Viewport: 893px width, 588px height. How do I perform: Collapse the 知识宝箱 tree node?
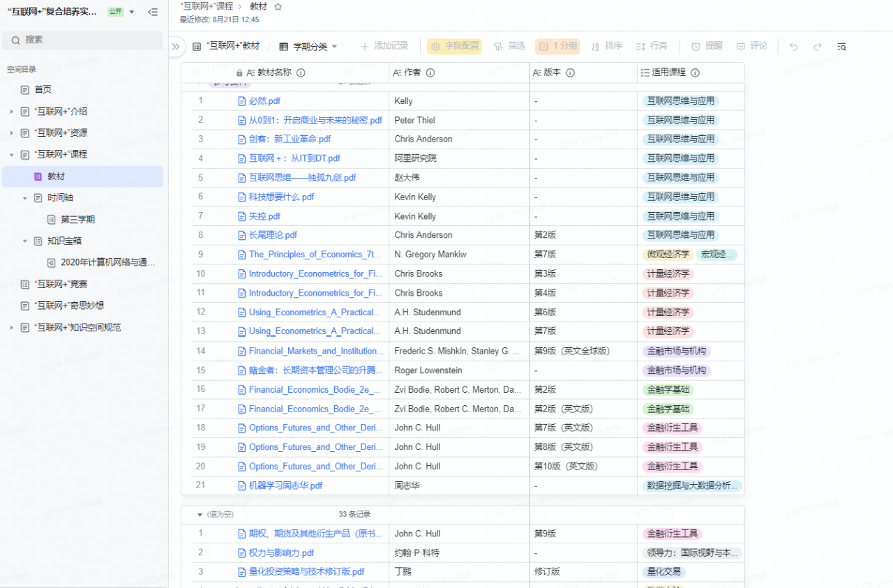point(24,241)
